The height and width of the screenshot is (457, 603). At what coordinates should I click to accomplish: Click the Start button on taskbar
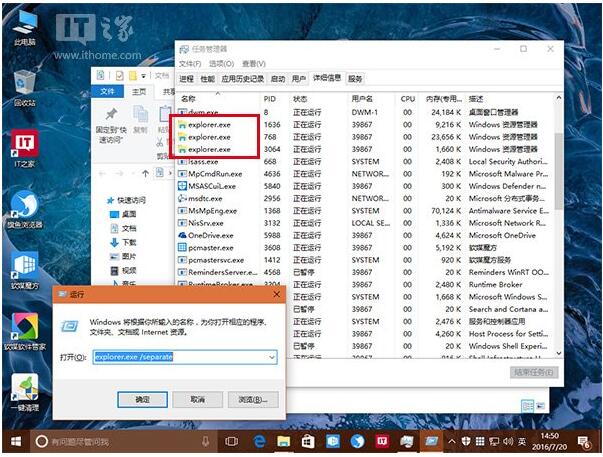(x=15, y=441)
